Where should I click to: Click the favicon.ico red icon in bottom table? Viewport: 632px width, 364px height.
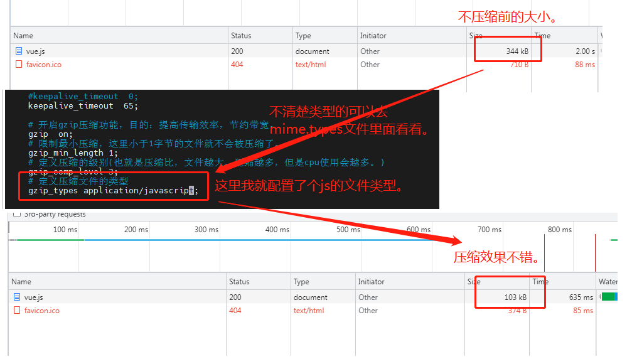tap(17, 311)
